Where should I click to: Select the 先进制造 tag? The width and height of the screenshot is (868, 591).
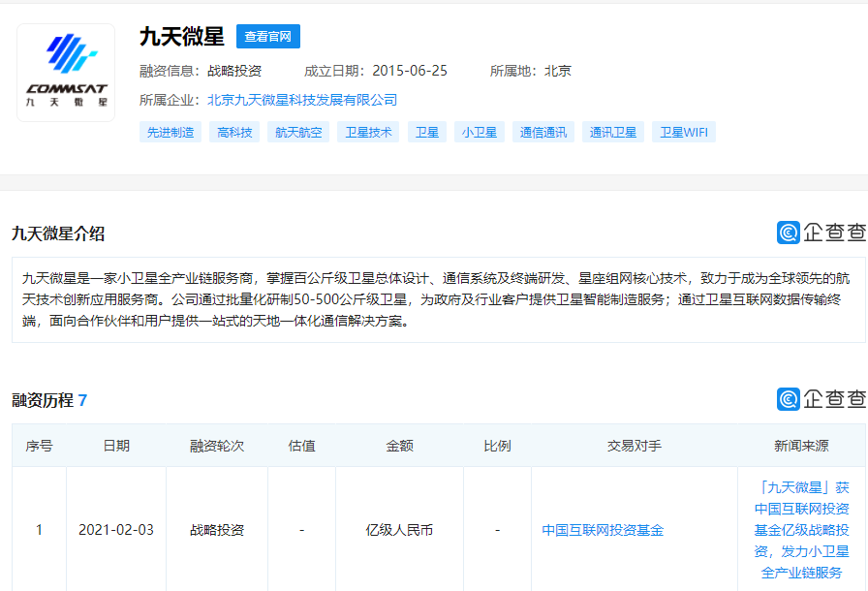[170, 133]
